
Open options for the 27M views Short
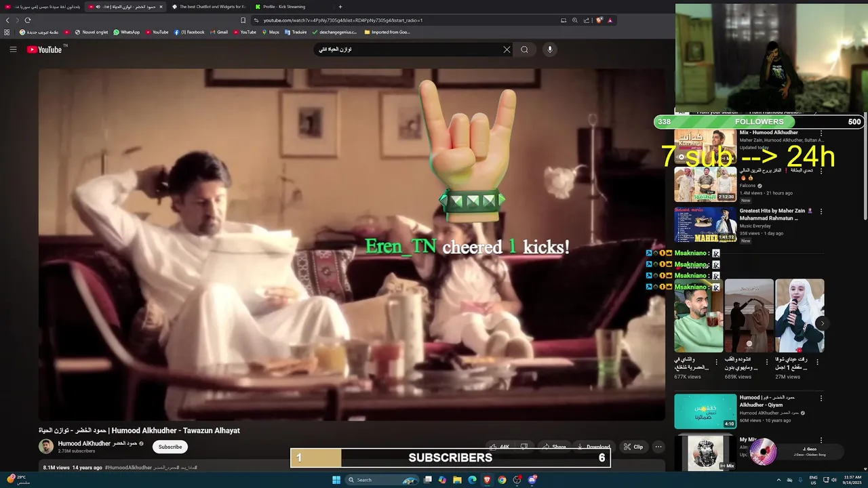[x=817, y=362]
